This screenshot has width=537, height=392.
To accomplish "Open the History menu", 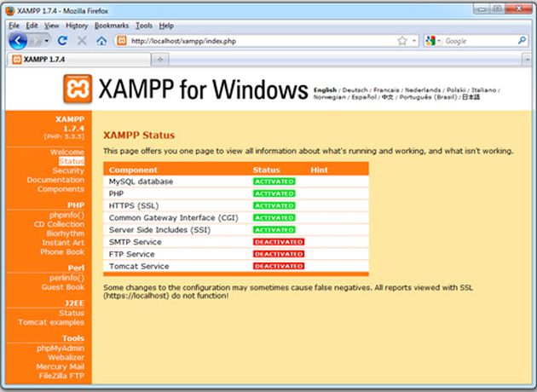I will (77, 26).
